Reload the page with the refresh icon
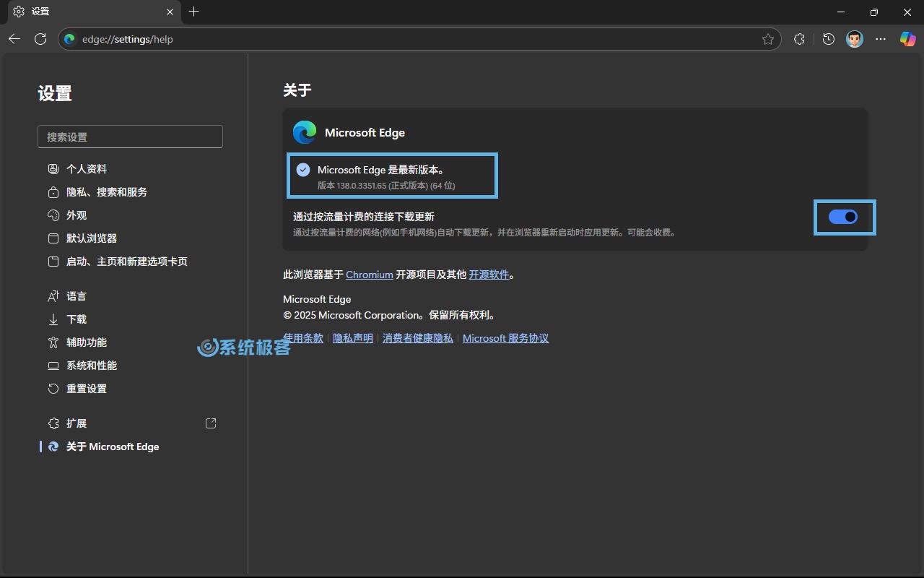This screenshot has width=924, height=578. point(40,39)
